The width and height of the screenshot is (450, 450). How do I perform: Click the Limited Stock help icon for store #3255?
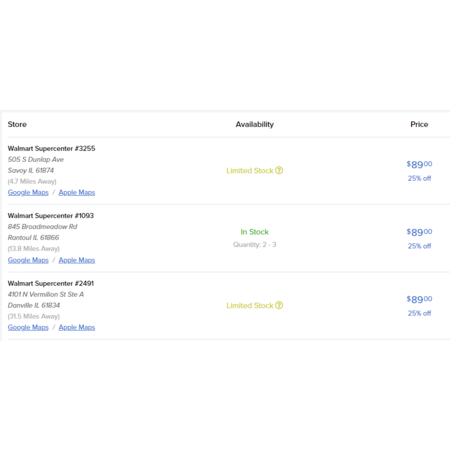[279, 170]
